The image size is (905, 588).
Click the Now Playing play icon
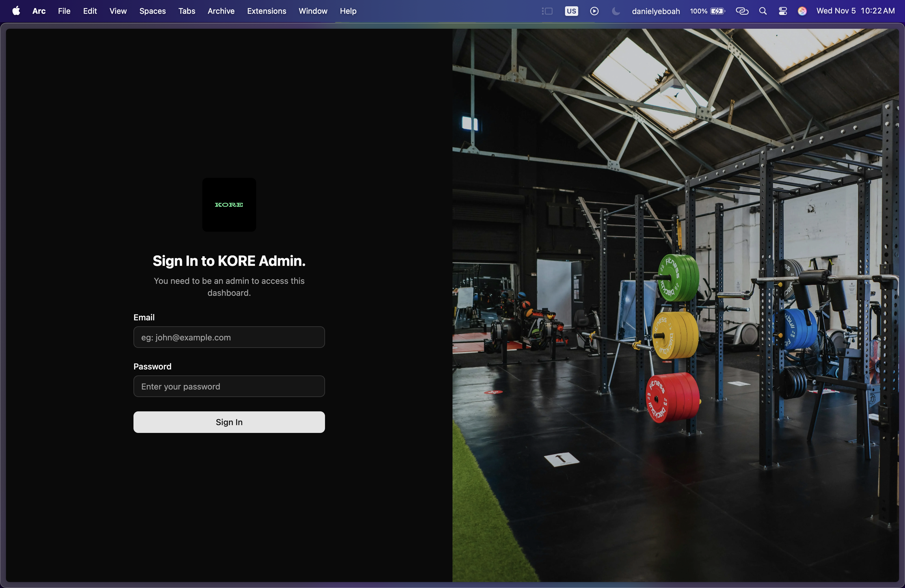594,11
